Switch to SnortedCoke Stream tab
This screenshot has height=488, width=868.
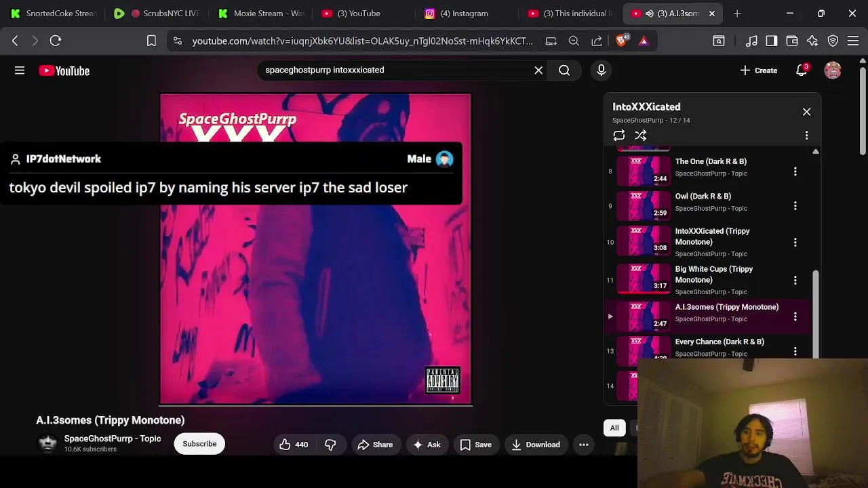[x=53, y=14]
